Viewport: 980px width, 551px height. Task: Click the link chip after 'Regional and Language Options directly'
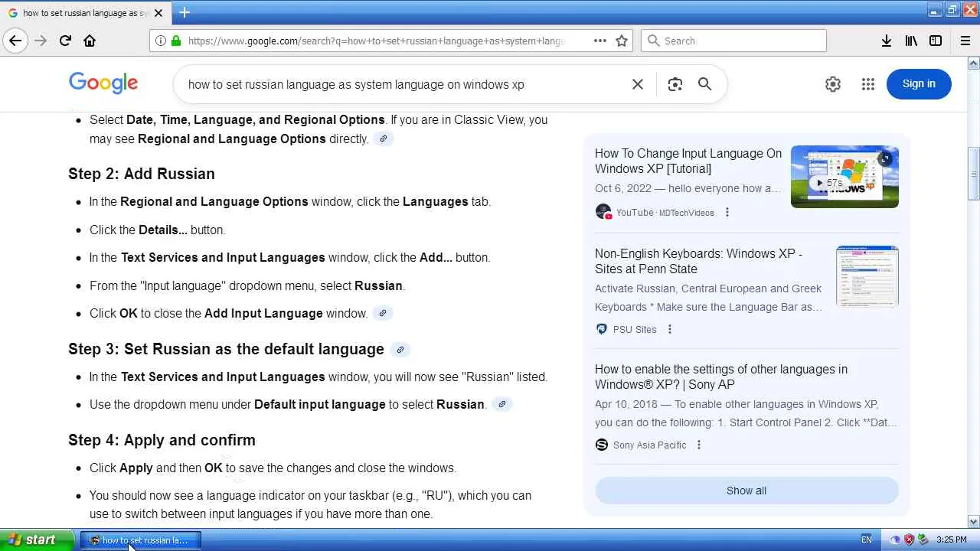click(x=384, y=139)
